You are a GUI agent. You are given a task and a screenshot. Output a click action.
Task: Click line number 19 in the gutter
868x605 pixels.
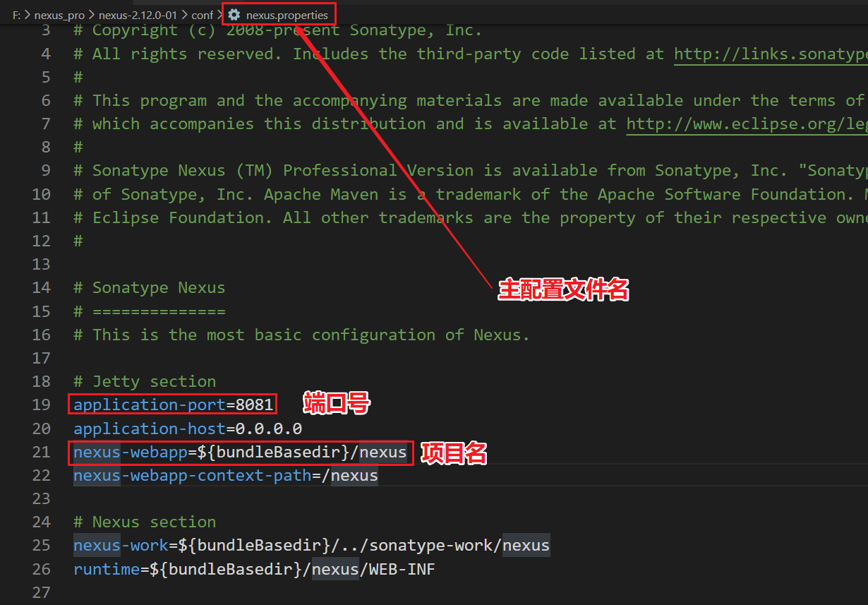tap(42, 405)
